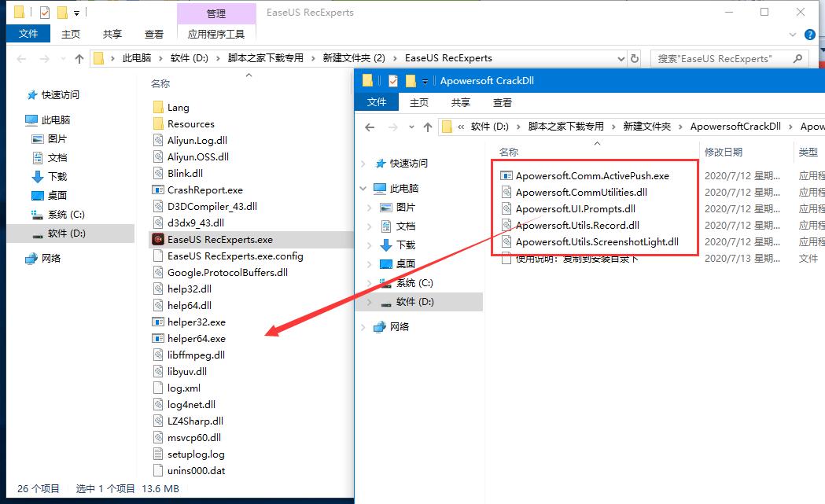Click the search magnifier in EaseUS RecExperts window
The width and height of the screenshot is (825, 504).
[797, 58]
